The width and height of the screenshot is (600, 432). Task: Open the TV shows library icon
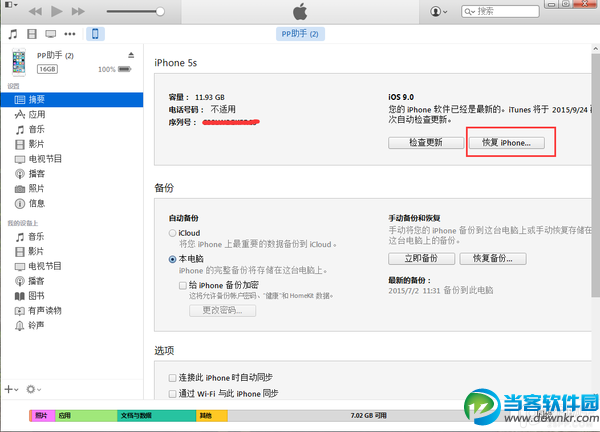click(x=51, y=34)
